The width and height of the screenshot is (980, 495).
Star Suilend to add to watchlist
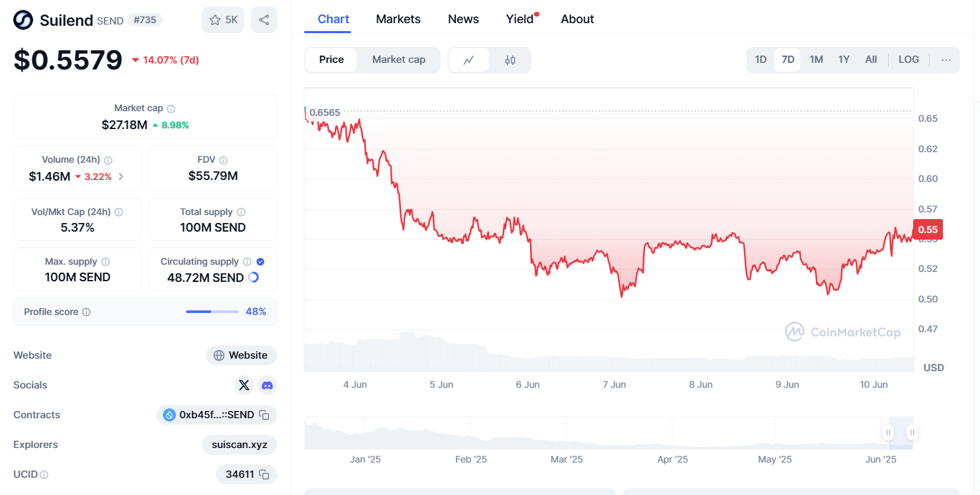click(223, 20)
